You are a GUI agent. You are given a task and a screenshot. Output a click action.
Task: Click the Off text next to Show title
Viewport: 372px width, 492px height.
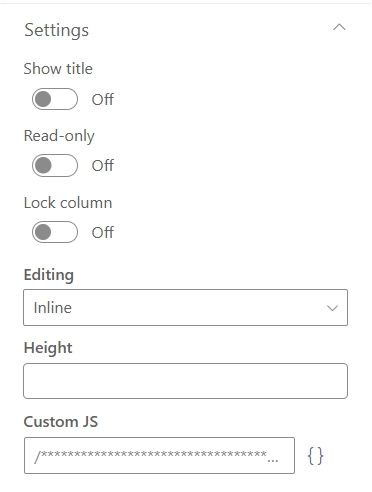tap(103, 99)
